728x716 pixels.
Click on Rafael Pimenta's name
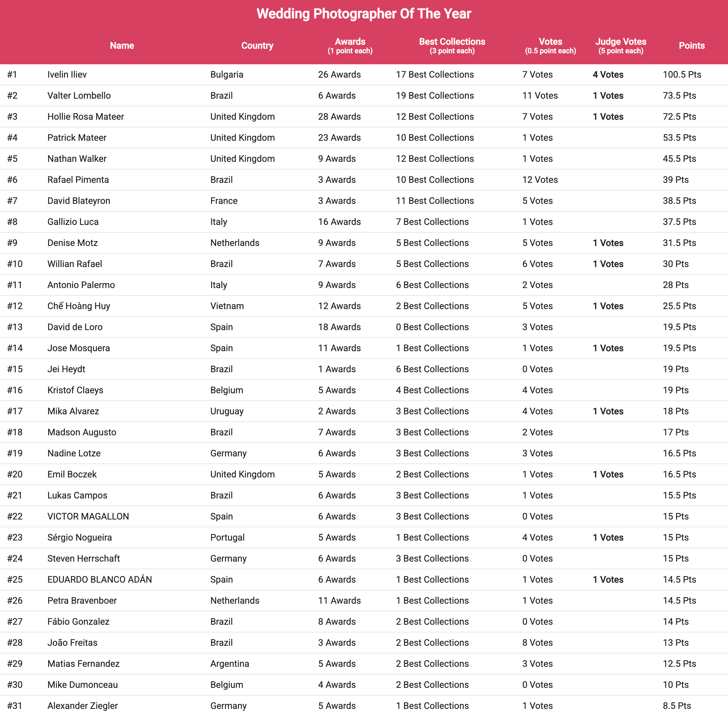tap(78, 180)
